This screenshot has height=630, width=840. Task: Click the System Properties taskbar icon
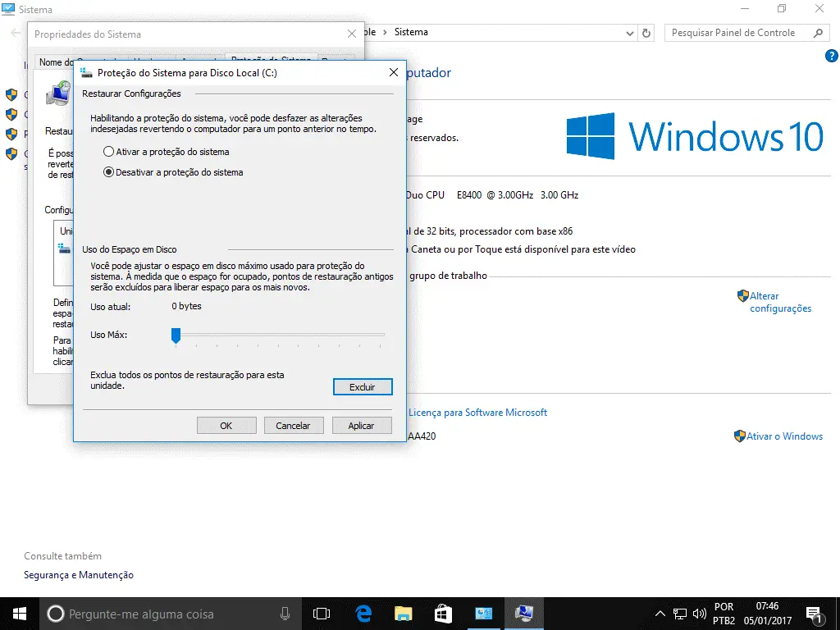[x=524, y=614]
